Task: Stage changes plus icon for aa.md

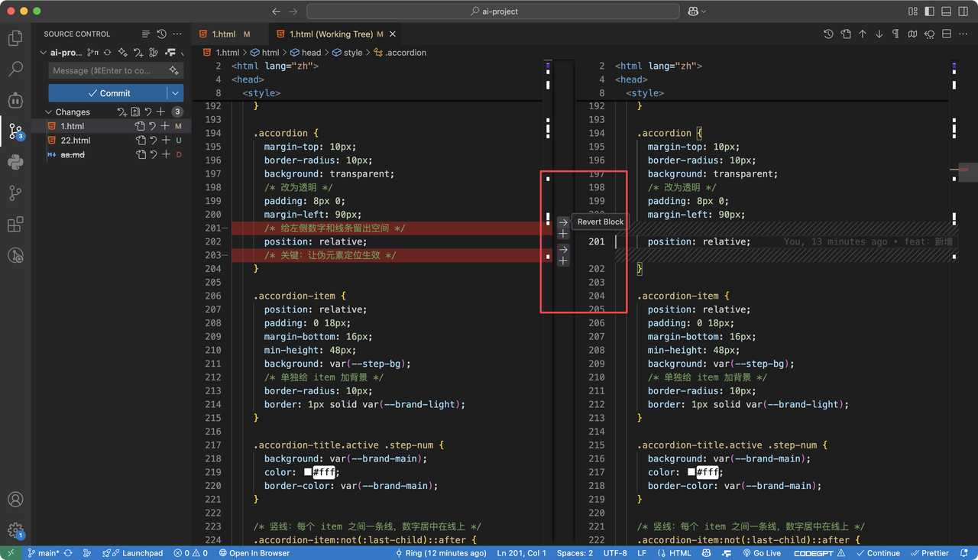Action: [x=165, y=154]
